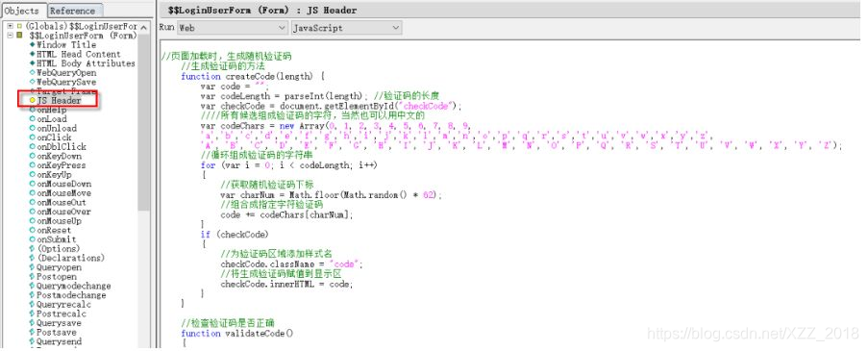
Task: Click the circle icon beside onDblClick
Action: point(32,147)
